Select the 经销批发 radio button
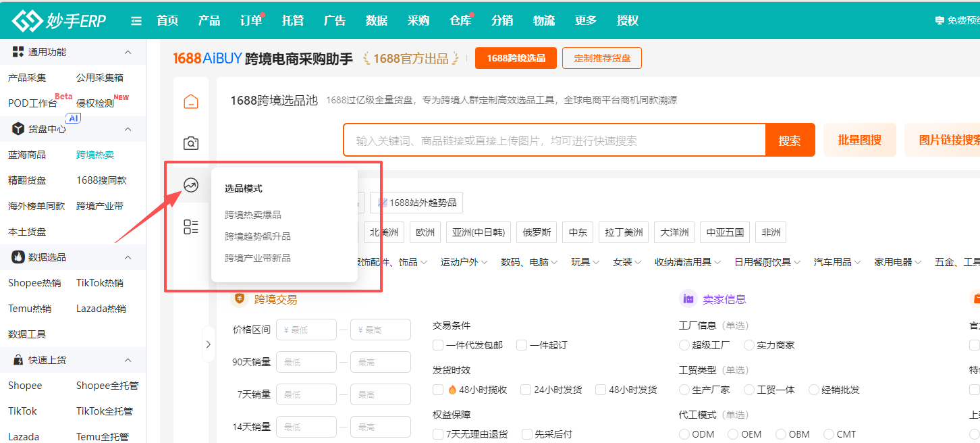 pos(814,390)
